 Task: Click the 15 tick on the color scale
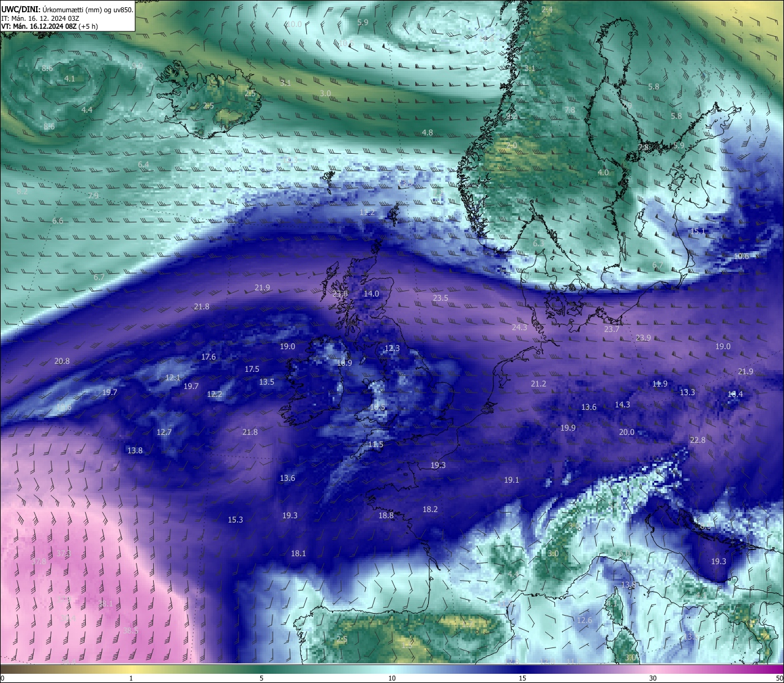tap(522, 678)
